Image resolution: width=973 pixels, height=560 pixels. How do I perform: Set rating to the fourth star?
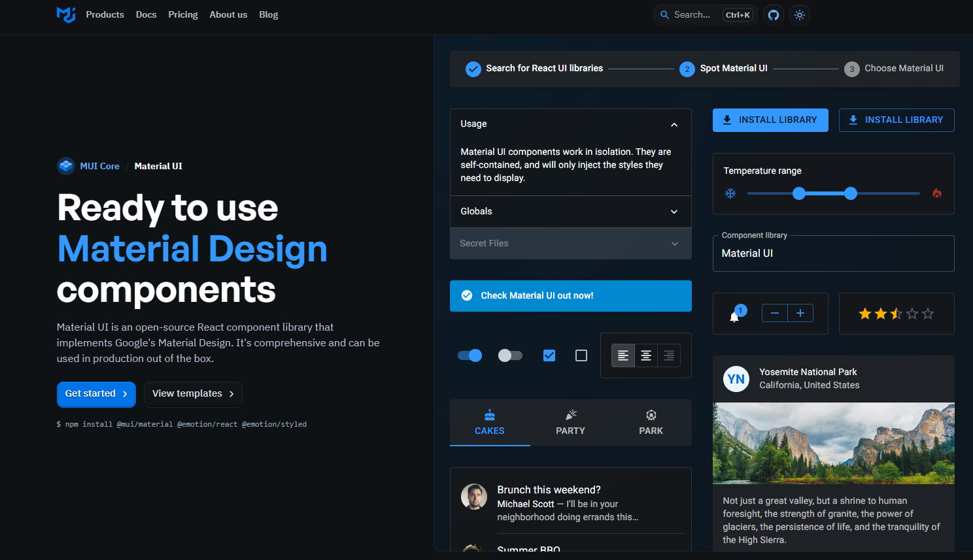click(912, 314)
